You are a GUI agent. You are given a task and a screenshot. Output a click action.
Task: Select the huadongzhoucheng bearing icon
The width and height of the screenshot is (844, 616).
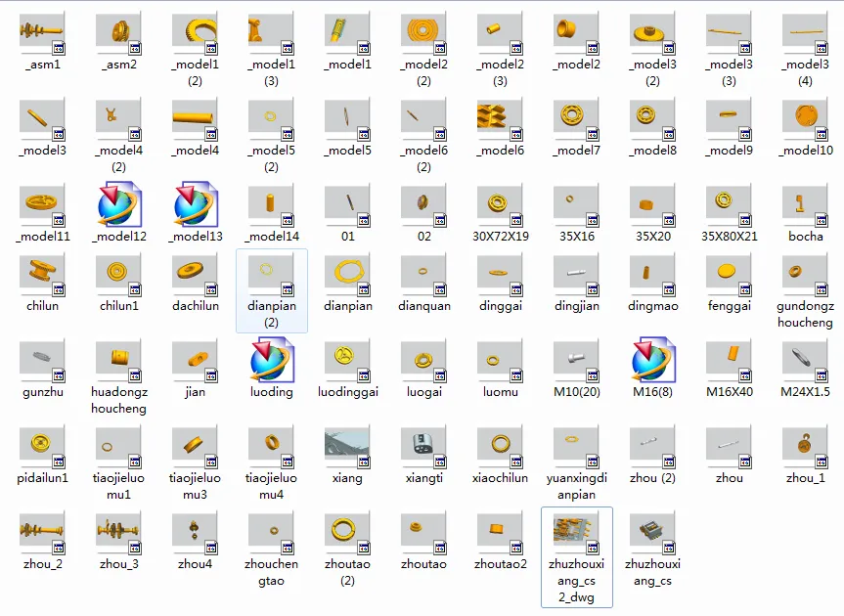(119, 362)
